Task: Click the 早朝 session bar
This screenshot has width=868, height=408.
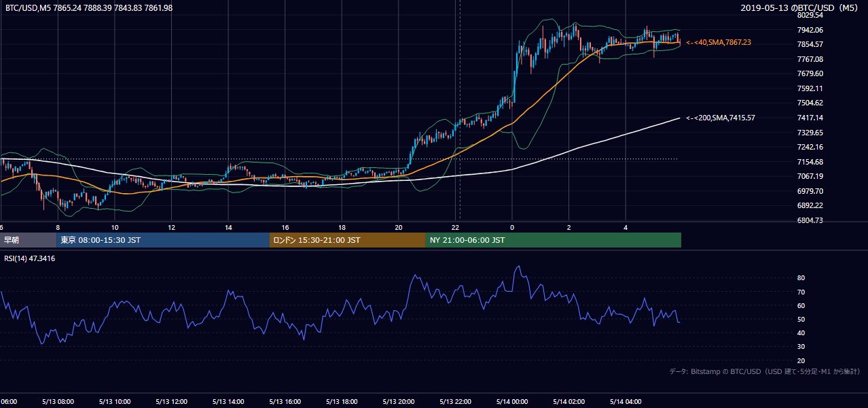Action: tap(28, 240)
